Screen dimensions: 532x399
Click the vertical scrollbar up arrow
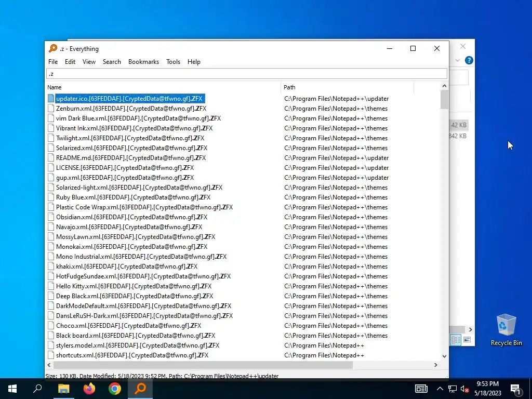(x=444, y=86)
